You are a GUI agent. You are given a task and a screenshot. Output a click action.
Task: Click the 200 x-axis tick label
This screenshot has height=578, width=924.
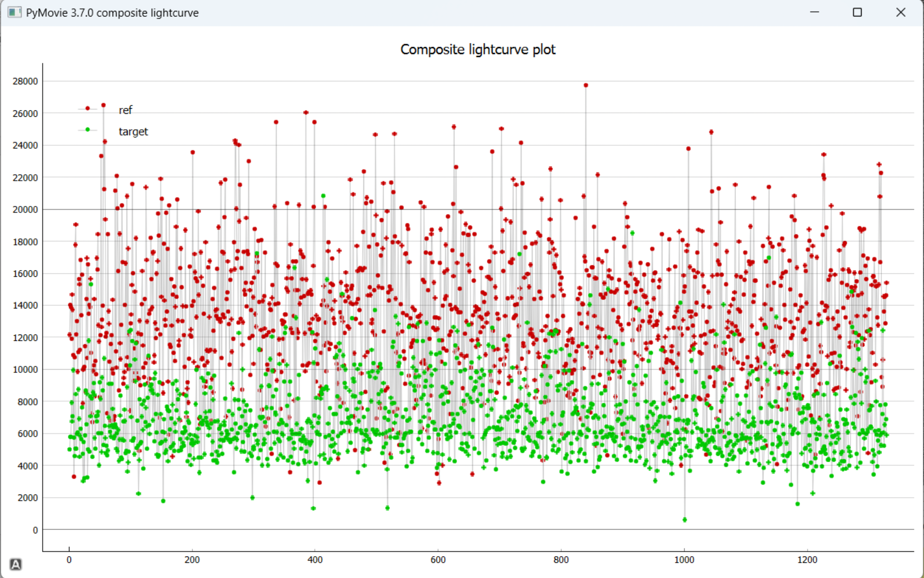[192, 560]
